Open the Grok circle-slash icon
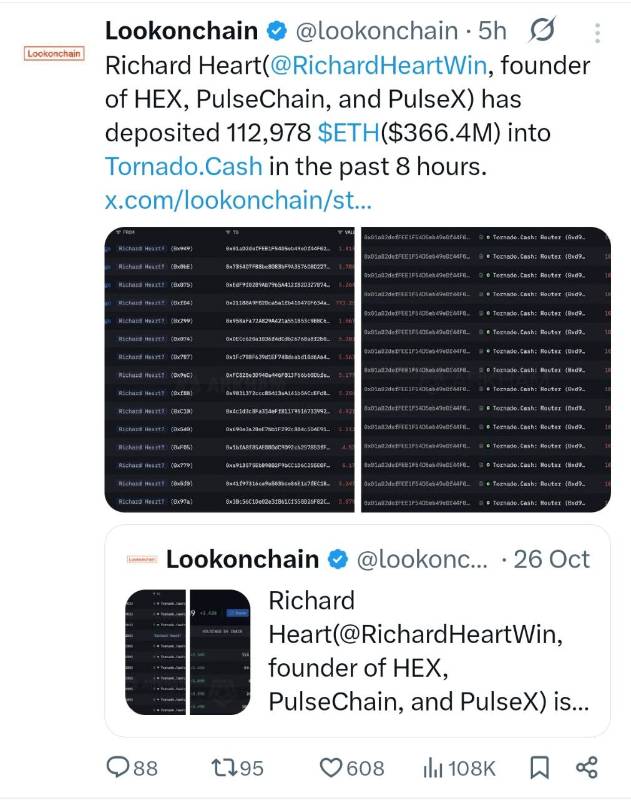This screenshot has width=631, height=800. [x=545, y=31]
